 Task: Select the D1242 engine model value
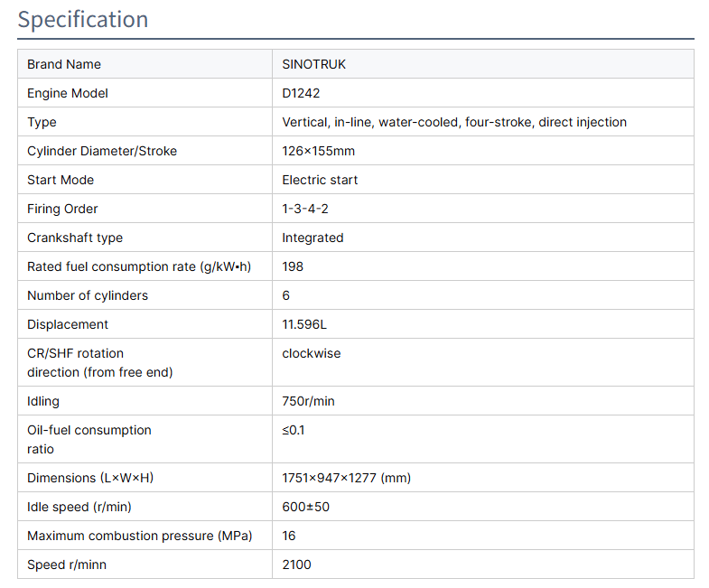click(301, 93)
